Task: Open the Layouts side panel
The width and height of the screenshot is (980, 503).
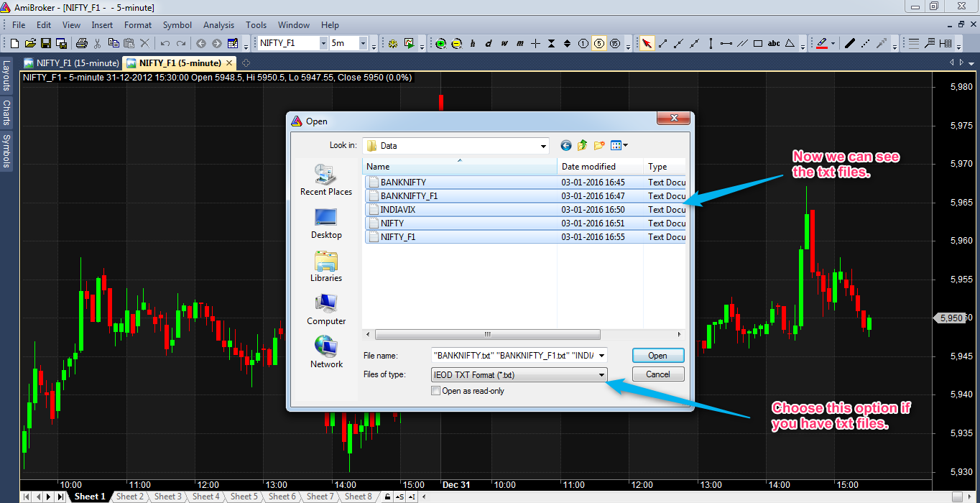Action: click(6, 75)
